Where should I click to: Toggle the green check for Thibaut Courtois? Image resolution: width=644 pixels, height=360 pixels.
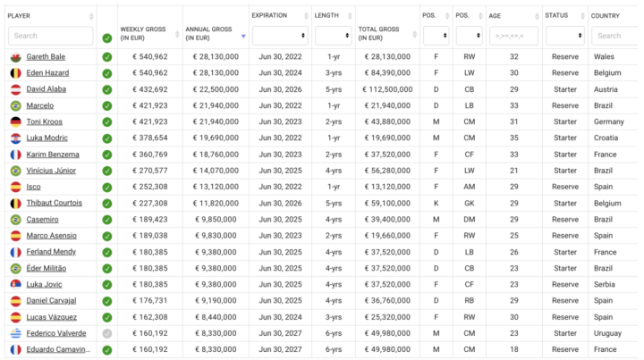pos(107,204)
